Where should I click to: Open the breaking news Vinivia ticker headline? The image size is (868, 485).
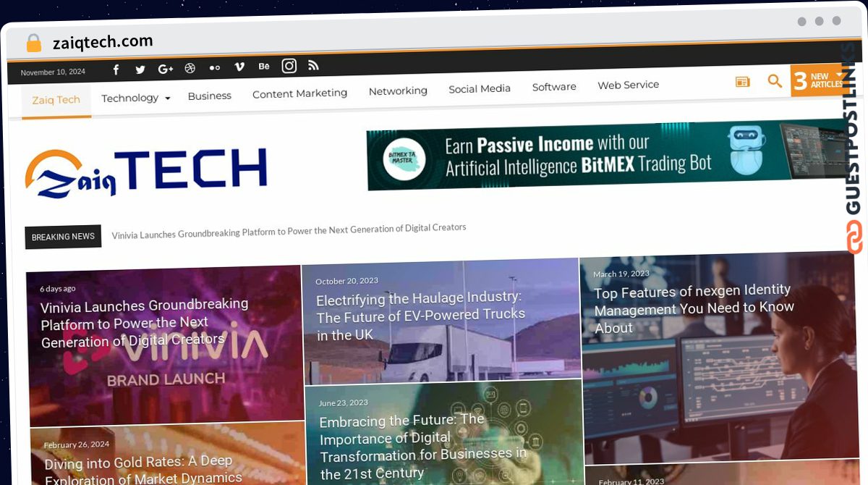289,231
